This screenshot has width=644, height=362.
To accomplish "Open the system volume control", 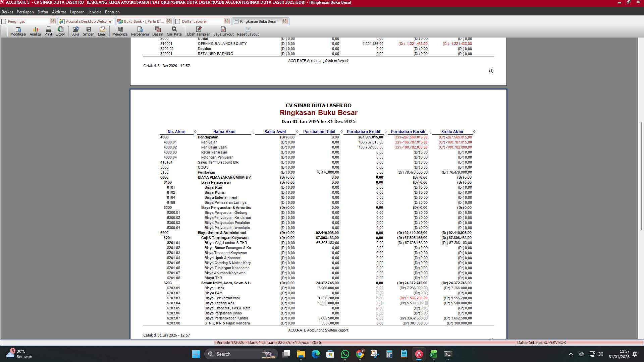I will 600,354.
